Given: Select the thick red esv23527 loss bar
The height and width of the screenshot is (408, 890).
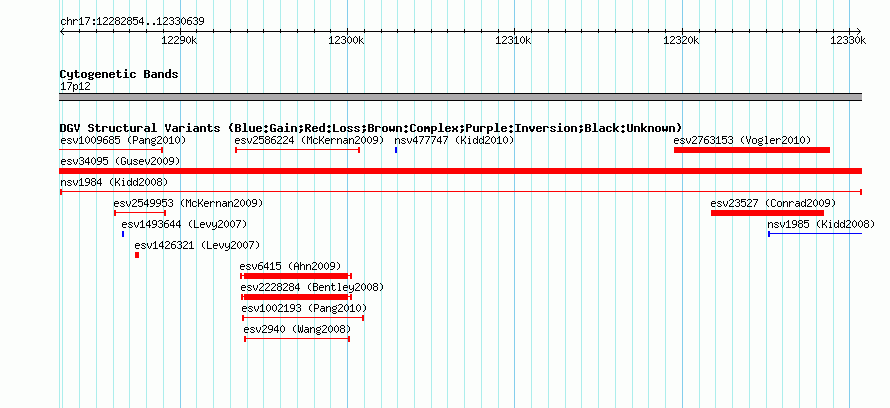Looking at the screenshot, I should tap(767, 213).
